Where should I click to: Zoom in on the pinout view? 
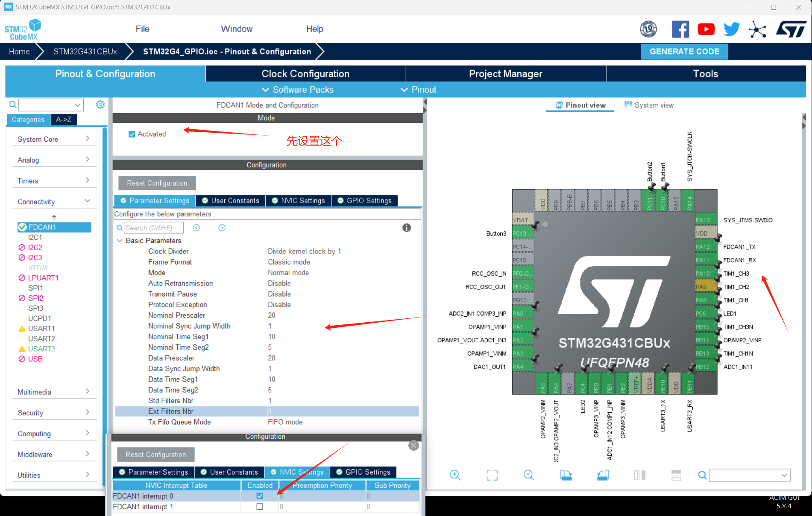[x=455, y=475]
